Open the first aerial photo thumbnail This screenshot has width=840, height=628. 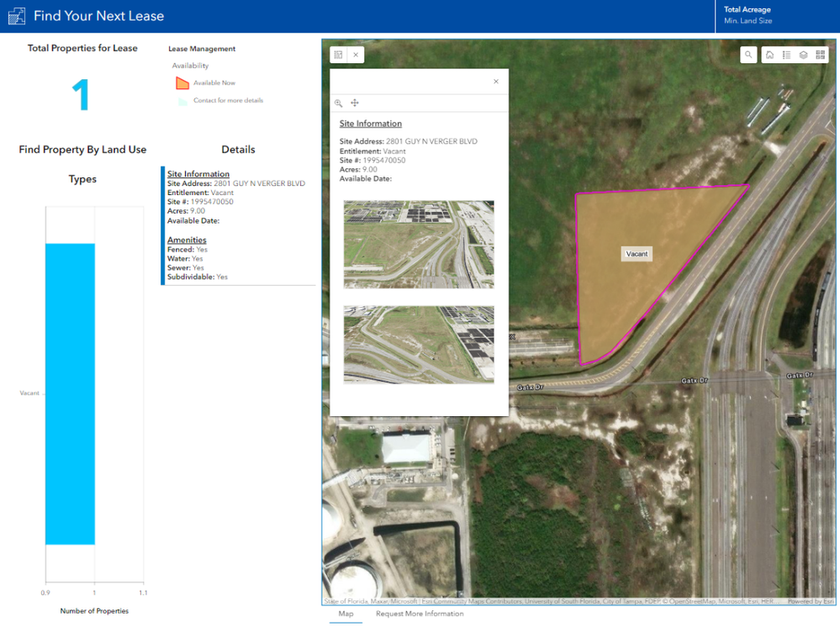point(419,245)
